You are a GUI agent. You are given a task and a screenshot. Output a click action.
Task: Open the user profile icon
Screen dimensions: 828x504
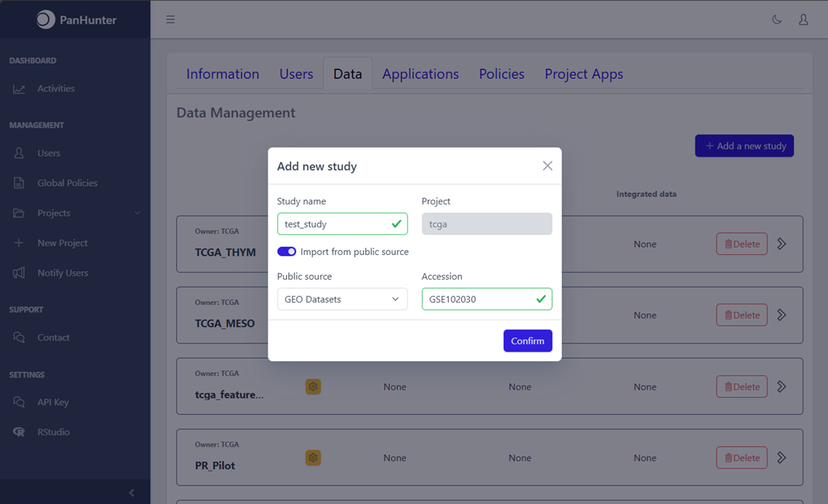(803, 20)
